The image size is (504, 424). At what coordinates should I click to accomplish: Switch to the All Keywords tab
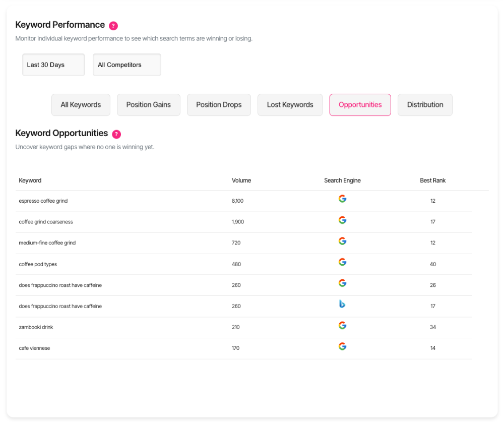[x=81, y=104]
